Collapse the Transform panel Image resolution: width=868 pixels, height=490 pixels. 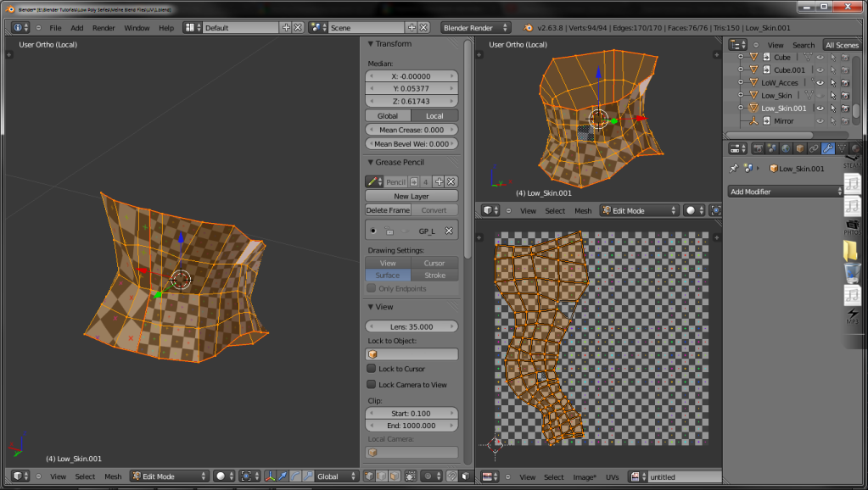pyautogui.click(x=370, y=44)
